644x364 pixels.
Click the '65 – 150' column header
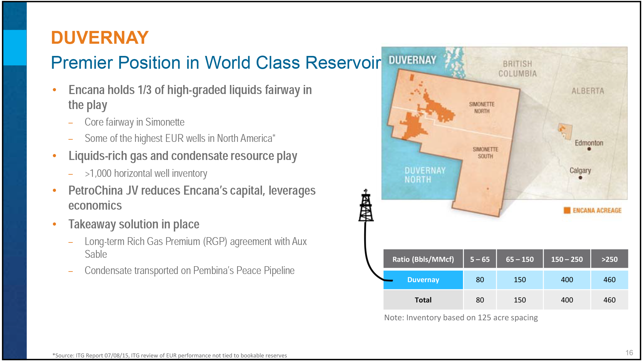pos(520,259)
